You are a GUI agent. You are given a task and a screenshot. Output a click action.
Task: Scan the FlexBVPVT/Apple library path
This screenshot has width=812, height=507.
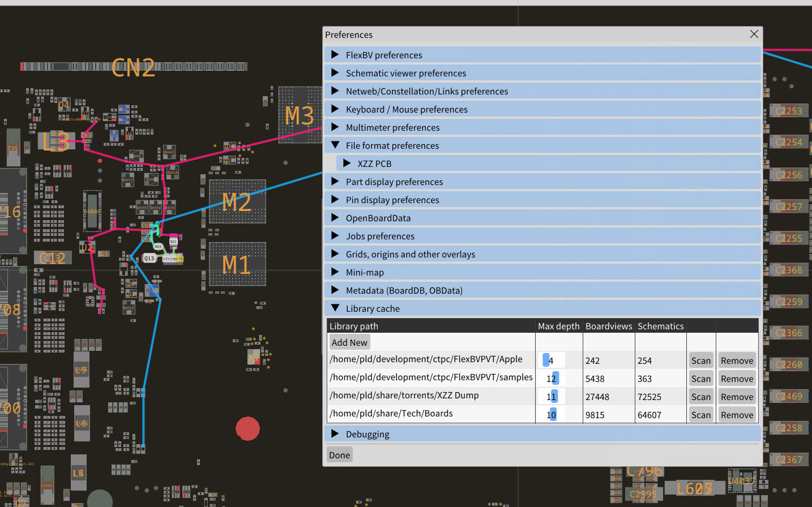tap(700, 360)
